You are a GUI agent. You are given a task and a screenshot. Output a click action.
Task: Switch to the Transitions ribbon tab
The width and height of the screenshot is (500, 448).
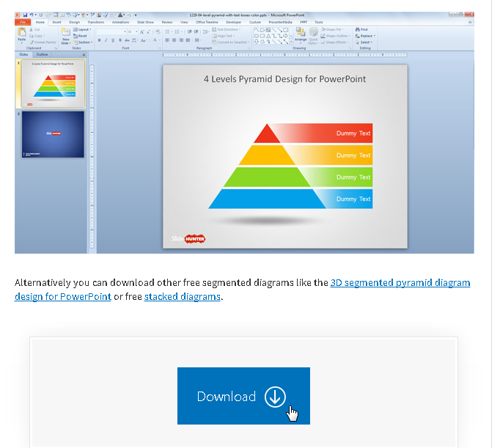[x=95, y=22]
